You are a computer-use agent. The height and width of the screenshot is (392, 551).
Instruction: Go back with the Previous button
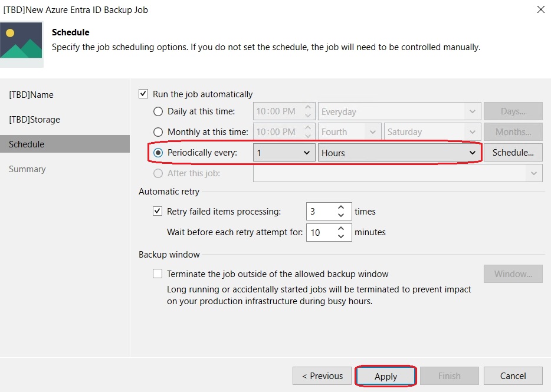tap(322, 376)
